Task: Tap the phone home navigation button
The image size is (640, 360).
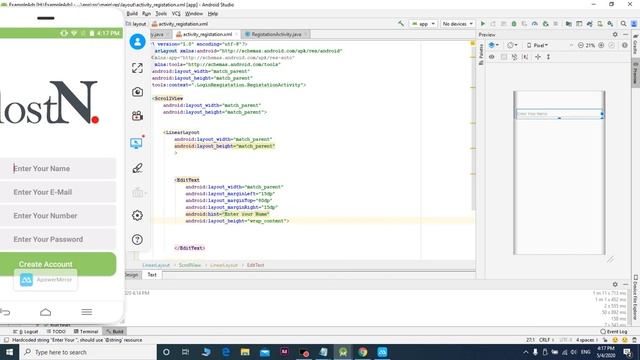Action: 46,312
